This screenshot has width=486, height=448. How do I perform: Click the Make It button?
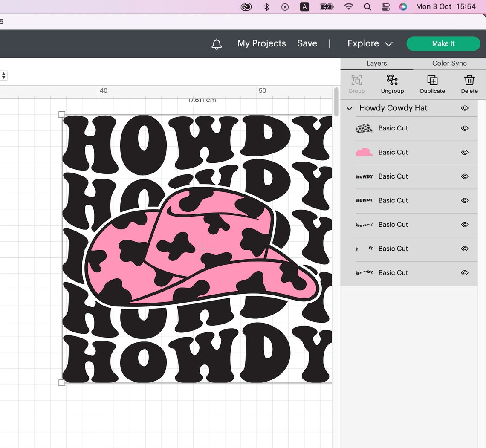point(443,43)
